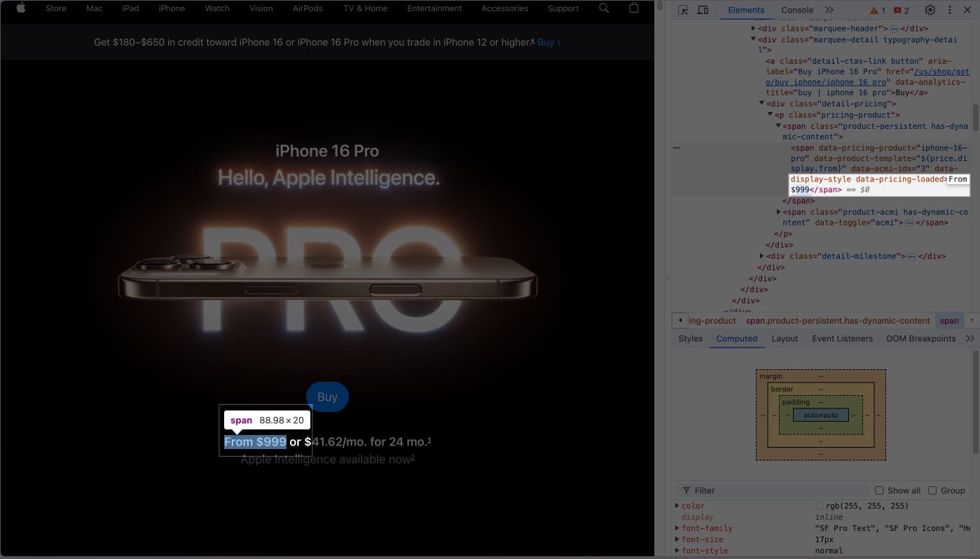The image size is (980, 559).
Task: Click footnote 2 after Apple Intelligence available now
Action: tap(413, 457)
